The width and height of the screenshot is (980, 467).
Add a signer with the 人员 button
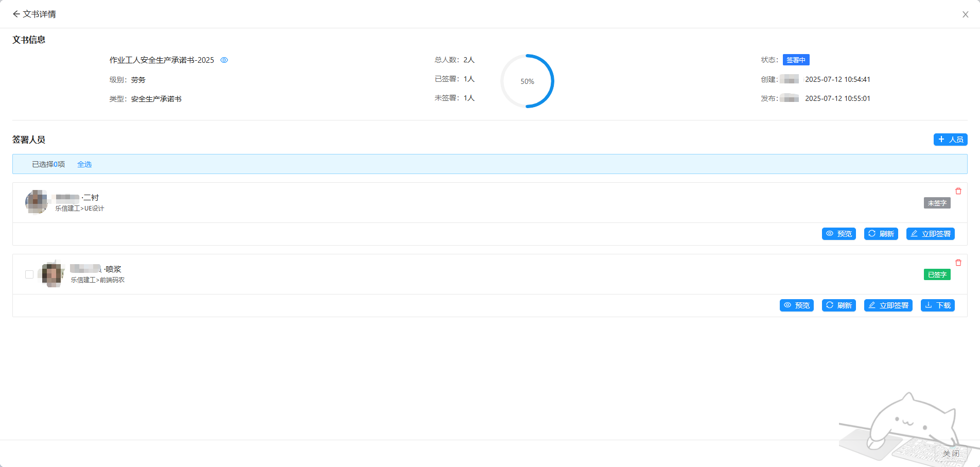[950, 140]
